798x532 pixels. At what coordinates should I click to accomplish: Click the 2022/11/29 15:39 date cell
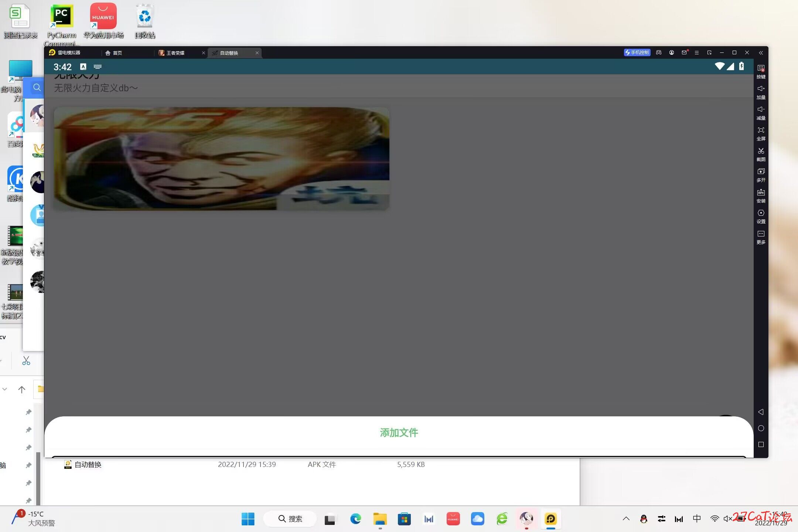pyautogui.click(x=247, y=464)
